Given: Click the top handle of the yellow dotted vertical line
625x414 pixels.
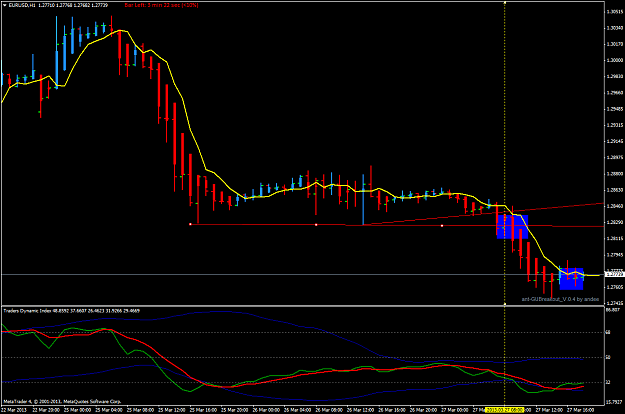Looking at the screenshot, I should coord(505,3).
